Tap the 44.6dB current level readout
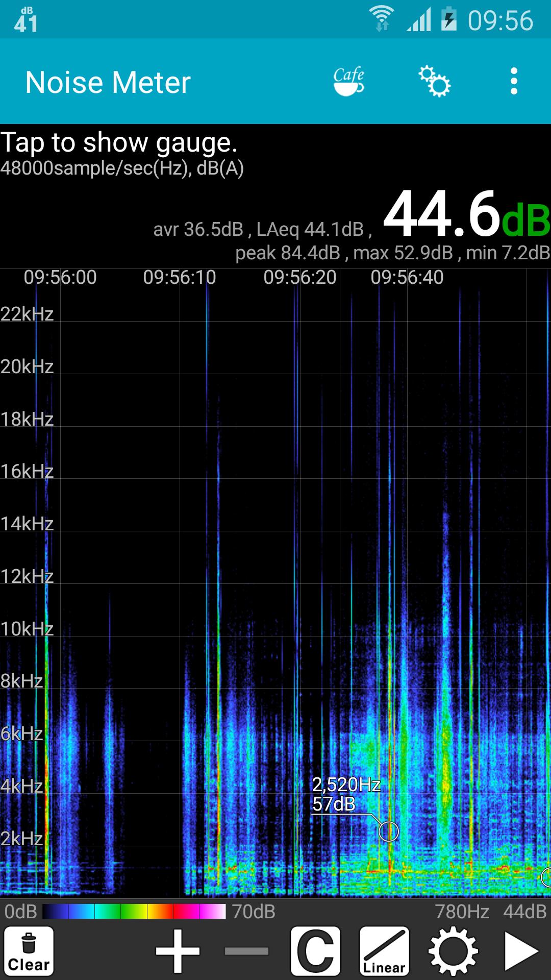 pyautogui.click(x=465, y=214)
